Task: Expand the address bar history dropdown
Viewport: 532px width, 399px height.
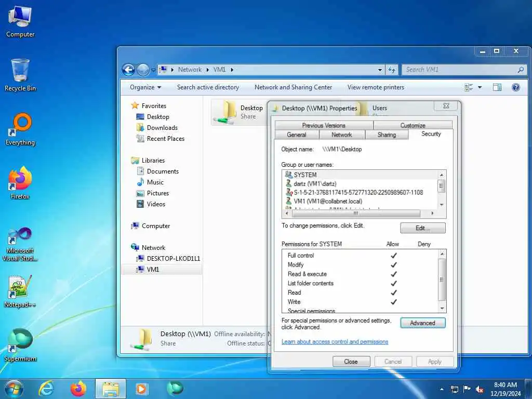Action: 380,70
